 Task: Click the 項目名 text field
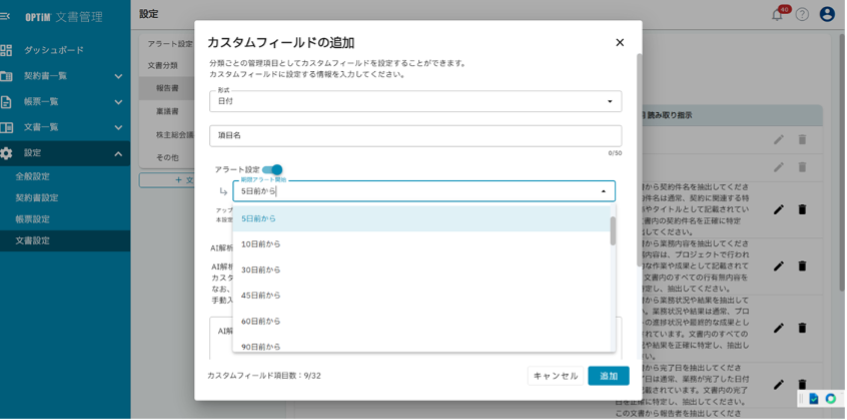(415, 135)
